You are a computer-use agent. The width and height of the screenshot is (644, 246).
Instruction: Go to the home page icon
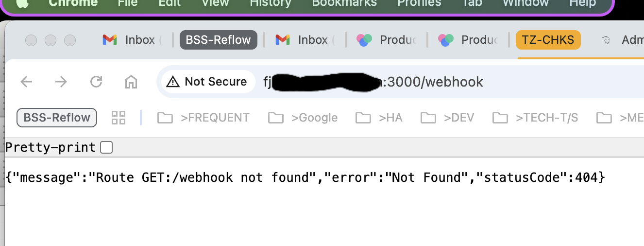click(x=131, y=82)
